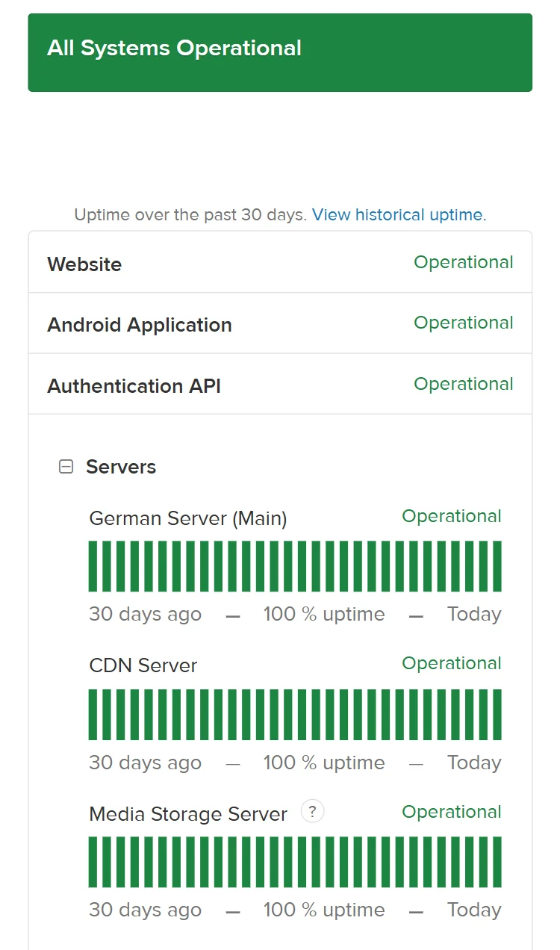Select the Website component name
Screen dimensions: 560x950
(x=84, y=264)
